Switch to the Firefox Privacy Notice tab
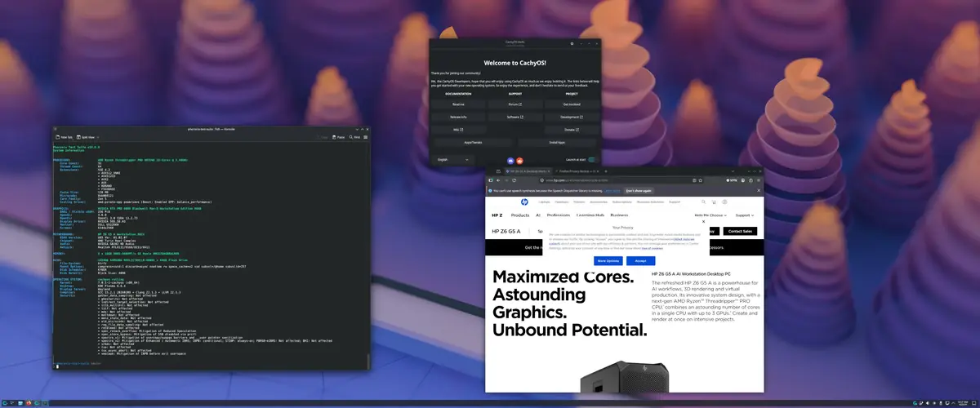Viewport: 980px width, 408px height. click(577, 171)
